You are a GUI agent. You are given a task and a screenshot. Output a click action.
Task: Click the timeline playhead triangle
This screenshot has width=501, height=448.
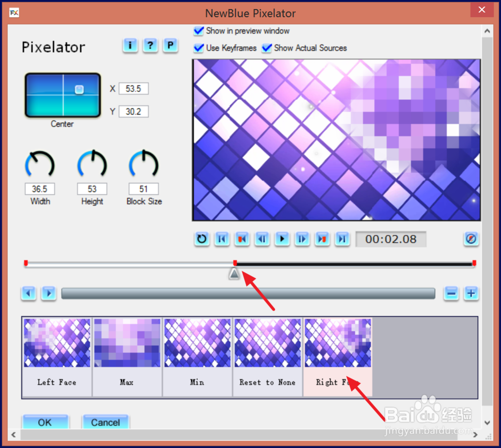234,274
